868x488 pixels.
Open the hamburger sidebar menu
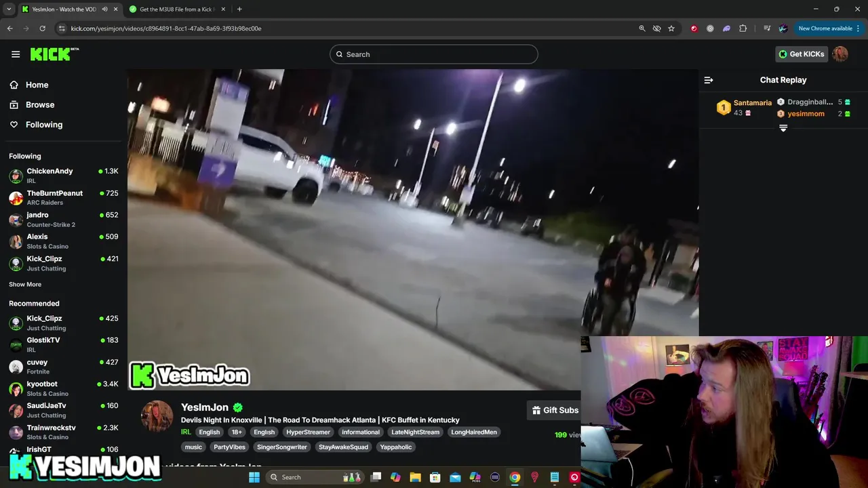coord(16,54)
